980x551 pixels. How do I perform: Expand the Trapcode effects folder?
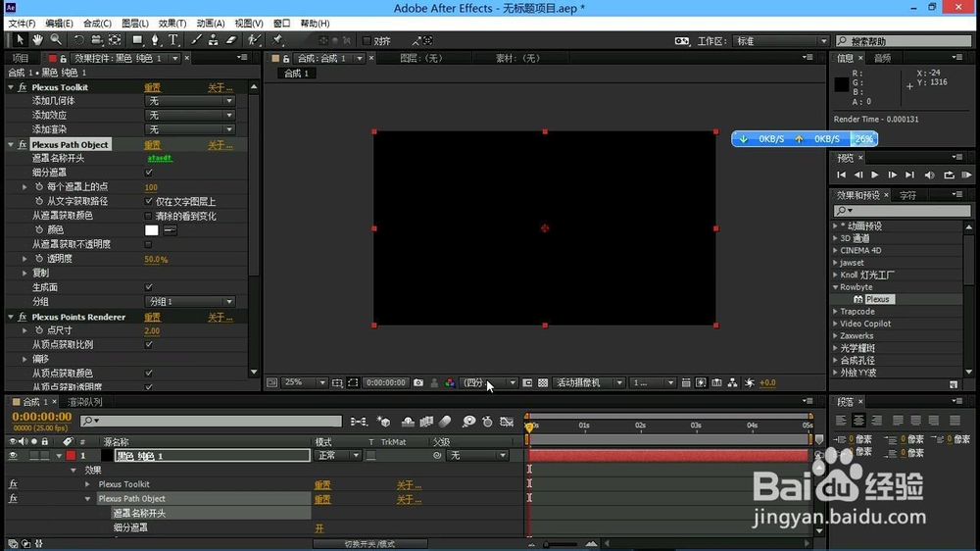836,312
